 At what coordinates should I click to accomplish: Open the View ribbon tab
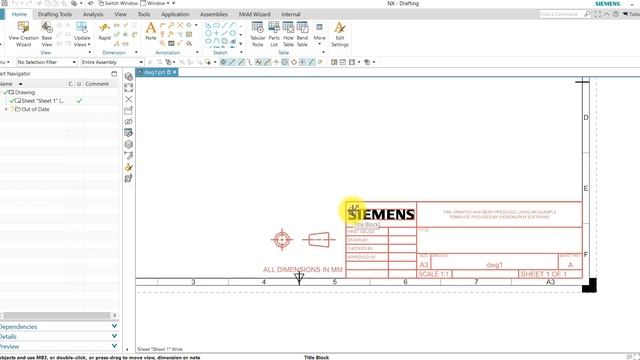120,14
